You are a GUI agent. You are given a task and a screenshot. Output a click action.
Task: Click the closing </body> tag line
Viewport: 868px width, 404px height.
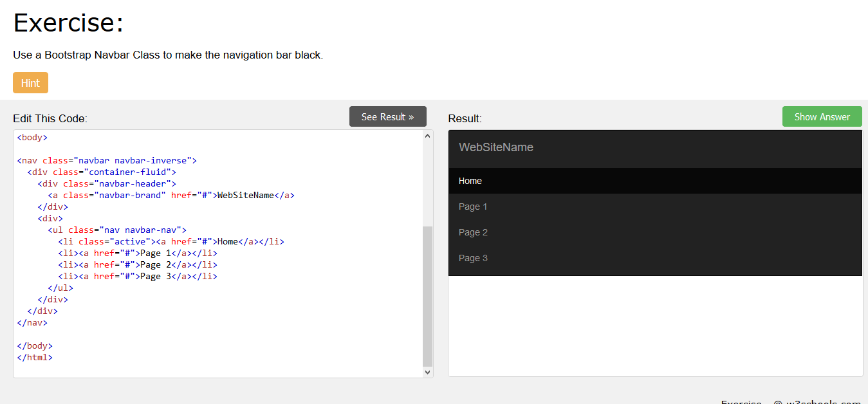pyautogui.click(x=35, y=345)
